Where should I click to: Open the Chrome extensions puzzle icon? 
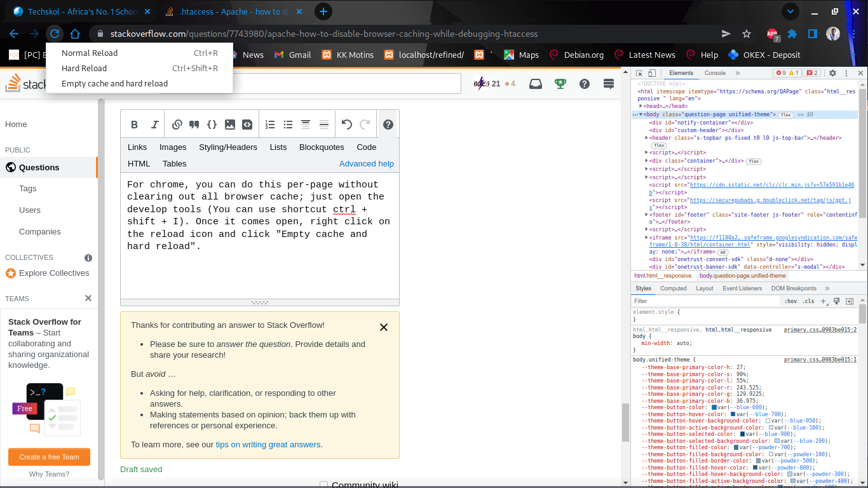[x=792, y=34]
